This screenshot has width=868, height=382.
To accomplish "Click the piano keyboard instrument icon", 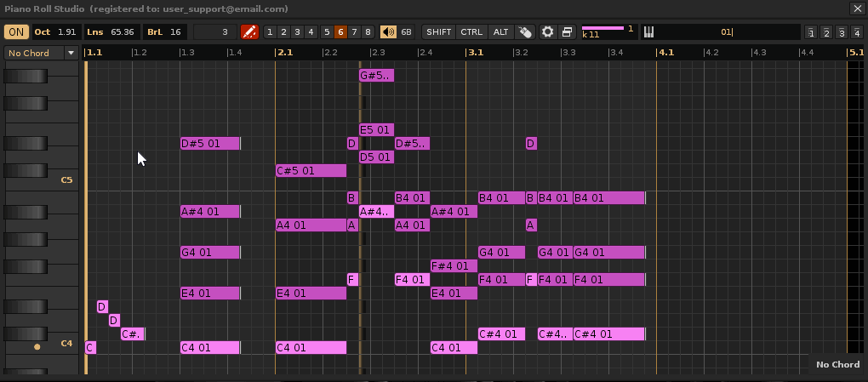I will point(648,32).
